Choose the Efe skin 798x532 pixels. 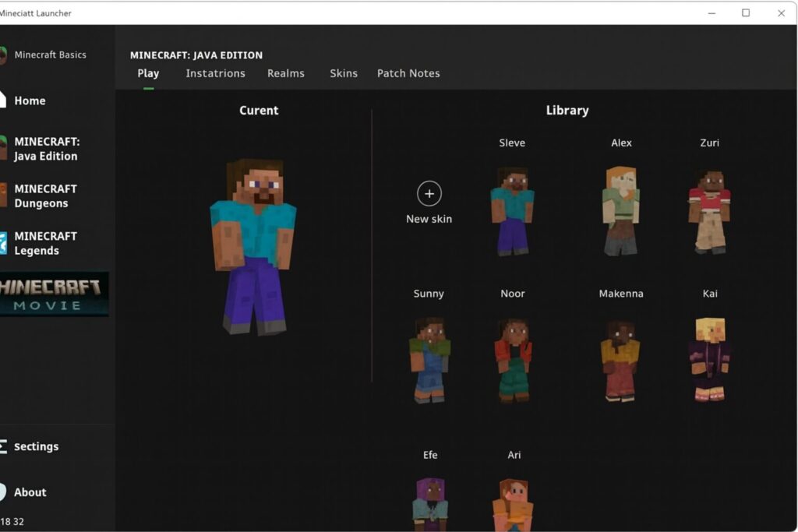click(430, 505)
